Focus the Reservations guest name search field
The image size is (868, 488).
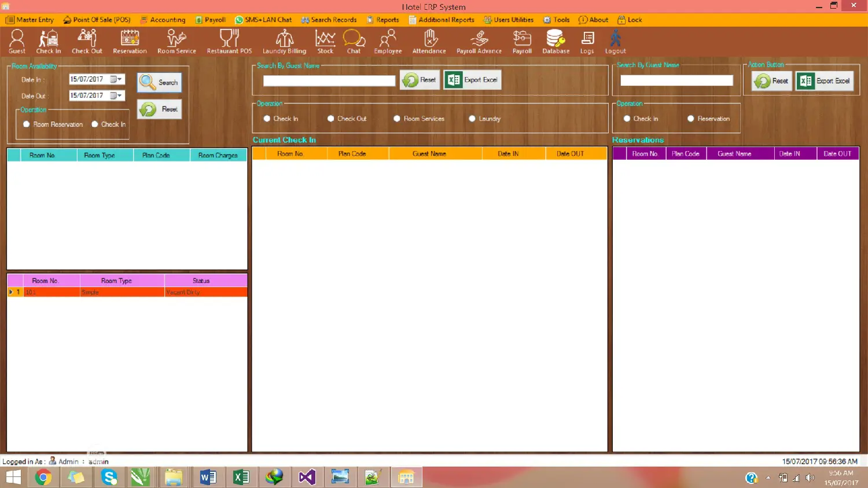(x=676, y=80)
